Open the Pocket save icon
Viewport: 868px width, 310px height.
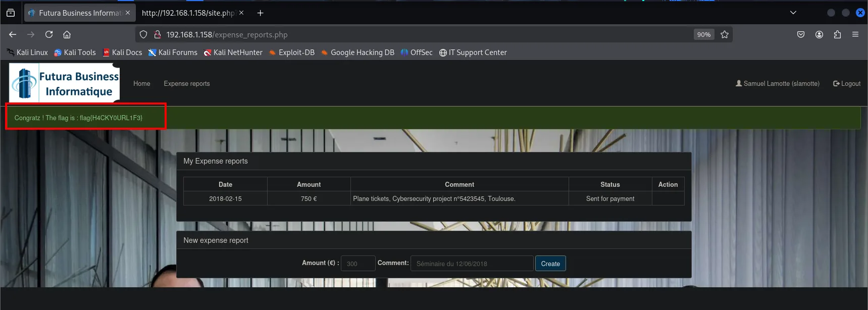pyautogui.click(x=801, y=34)
